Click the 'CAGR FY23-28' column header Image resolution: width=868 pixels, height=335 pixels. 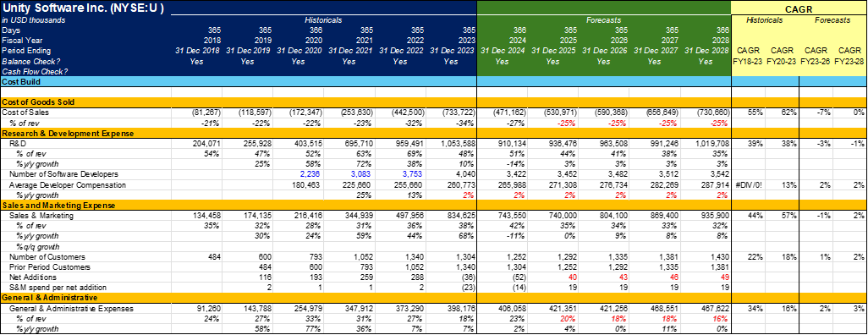tap(849, 57)
